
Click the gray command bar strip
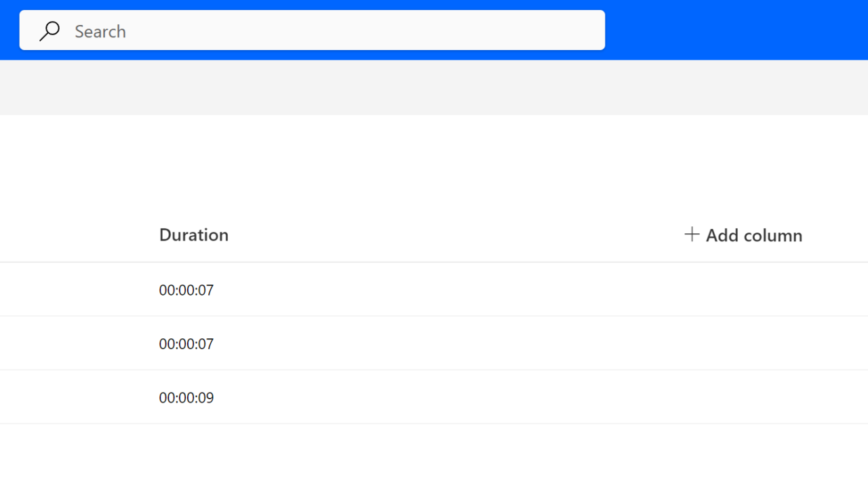[x=434, y=87]
